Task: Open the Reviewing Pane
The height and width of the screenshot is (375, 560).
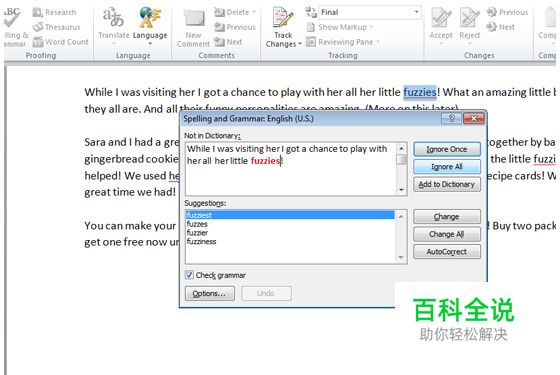Action: point(342,42)
